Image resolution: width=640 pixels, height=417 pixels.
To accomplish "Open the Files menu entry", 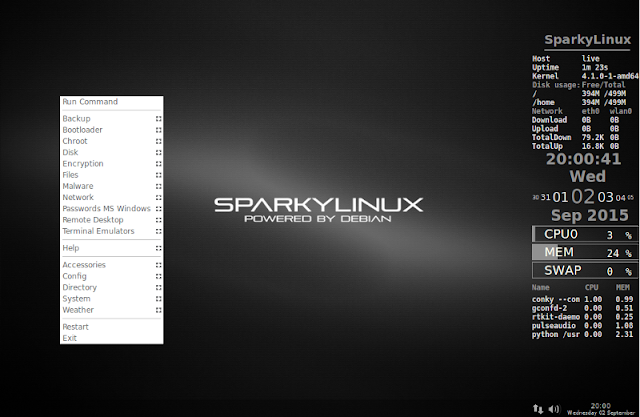I will (x=111, y=175).
